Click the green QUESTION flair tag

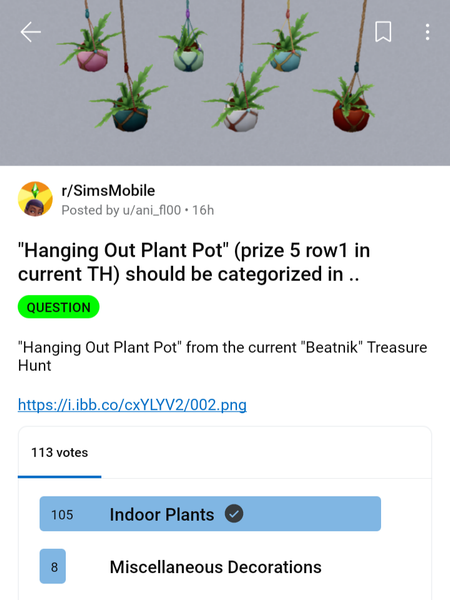point(59,307)
